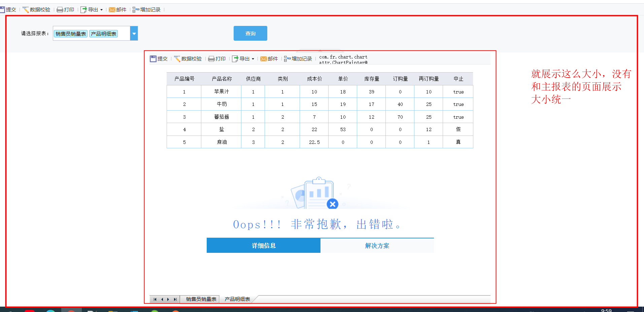Image resolution: width=644 pixels, height=312 pixels.
Task: Click inner report 数据校验 validation icon
Action: pyautogui.click(x=177, y=59)
